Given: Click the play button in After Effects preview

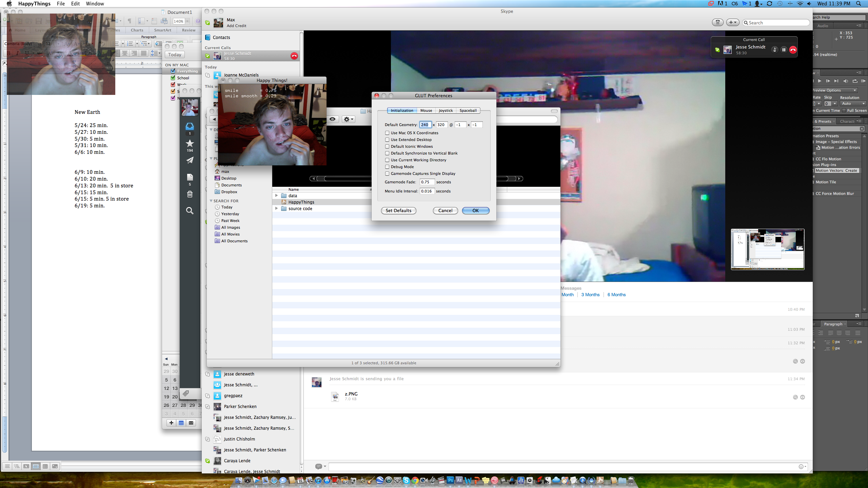Looking at the screenshot, I should (x=819, y=81).
